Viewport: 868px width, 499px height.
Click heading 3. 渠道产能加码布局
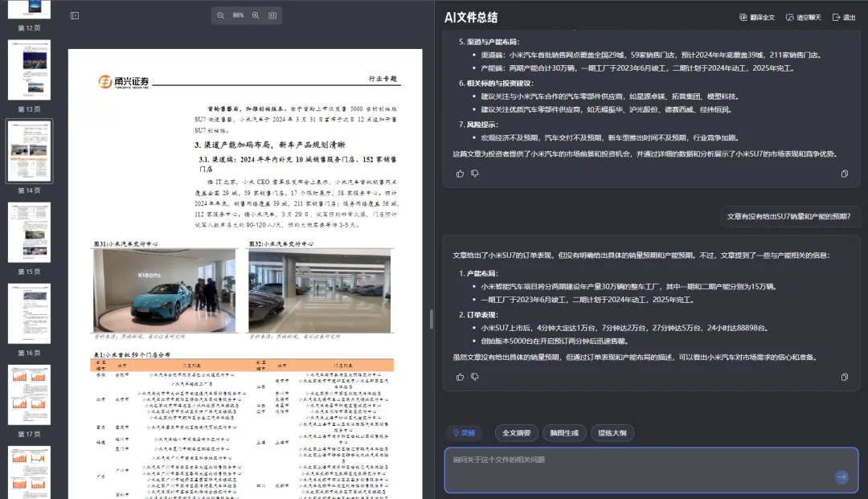pos(269,145)
